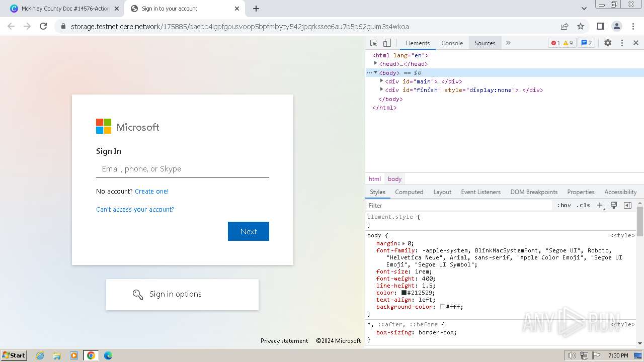Open the Chrome profile avatar
This screenshot has width=644, height=362.
pos(616,26)
